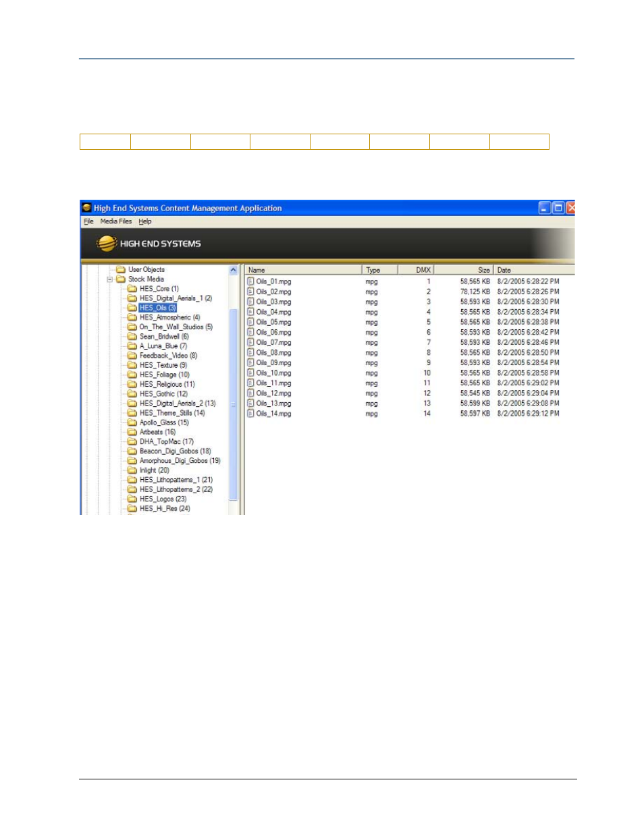Click the file icon for Oils_05.mpg
This screenshot has width=644, height=828.
(250, 322)
